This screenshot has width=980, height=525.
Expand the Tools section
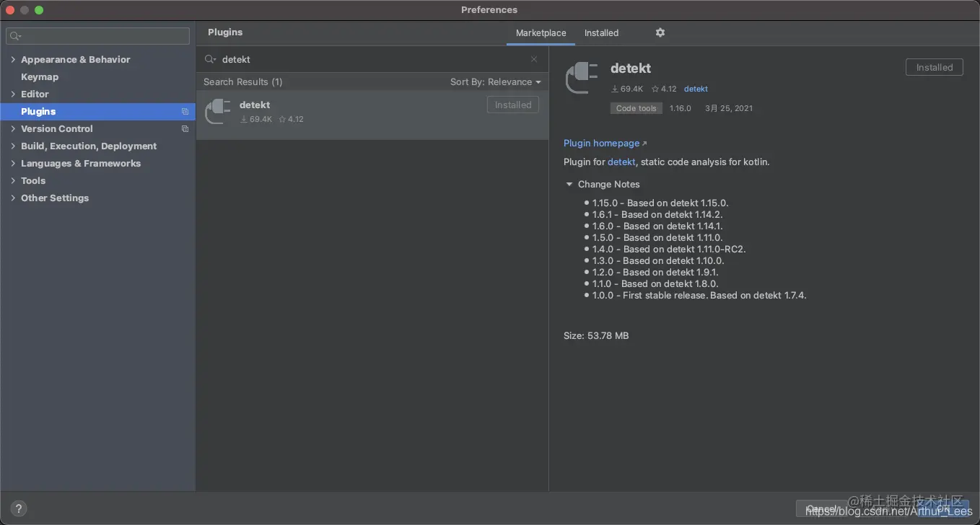pyautogui.click(x=13, y=181)
